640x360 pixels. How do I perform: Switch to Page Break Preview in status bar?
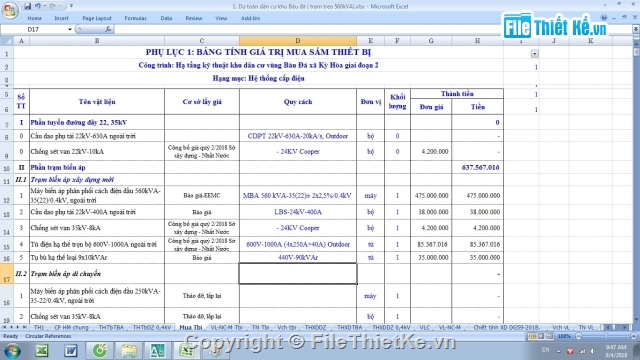549,336
